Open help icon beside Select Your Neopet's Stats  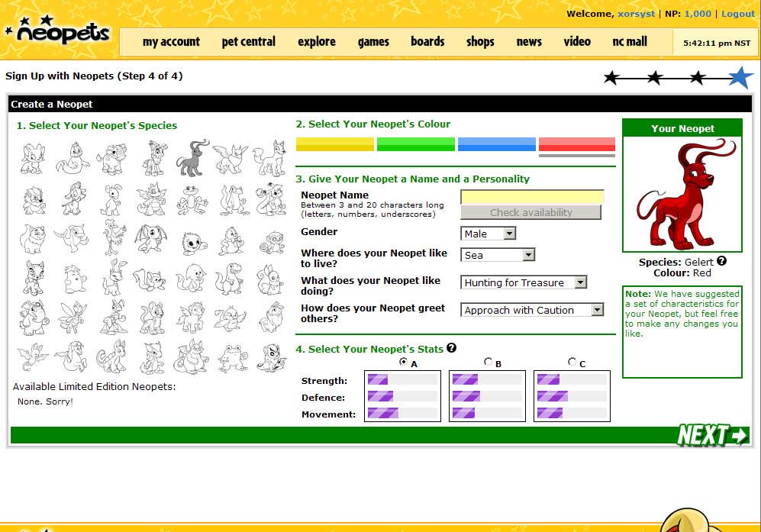tap(451, 348)
